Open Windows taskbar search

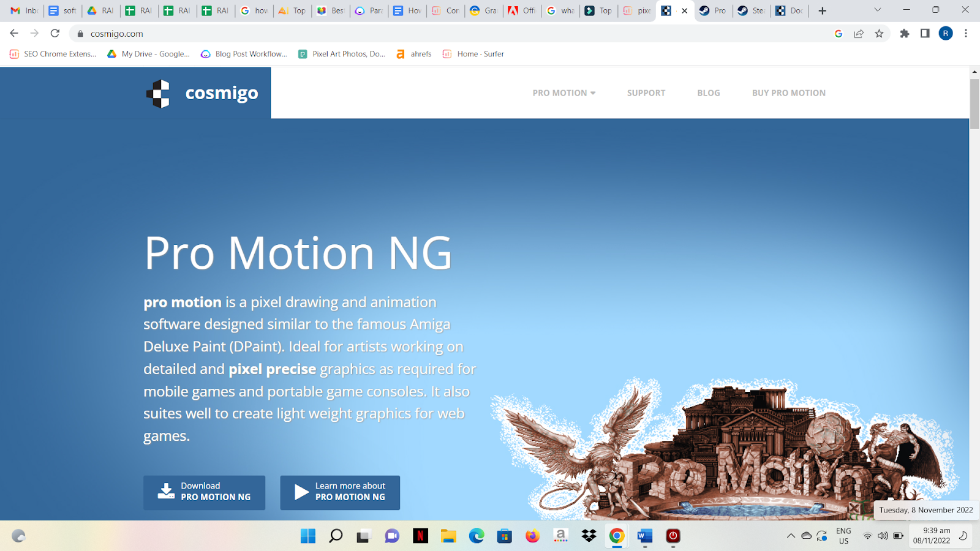(336, 536)
